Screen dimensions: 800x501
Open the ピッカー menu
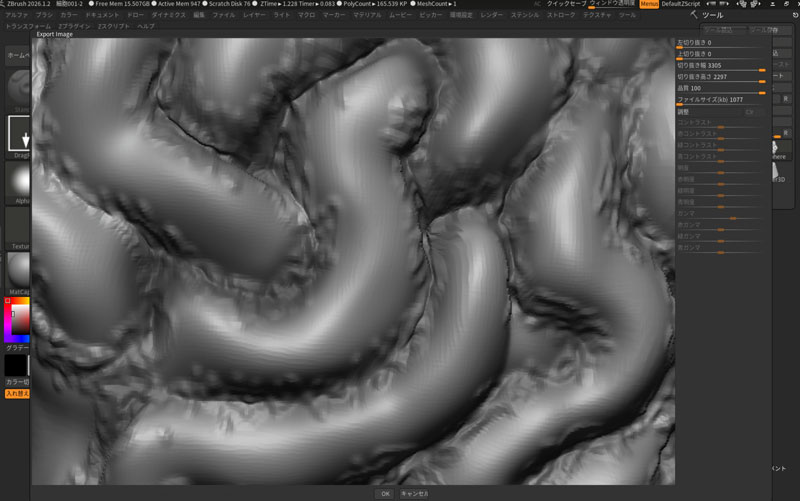tap(430, 15)
